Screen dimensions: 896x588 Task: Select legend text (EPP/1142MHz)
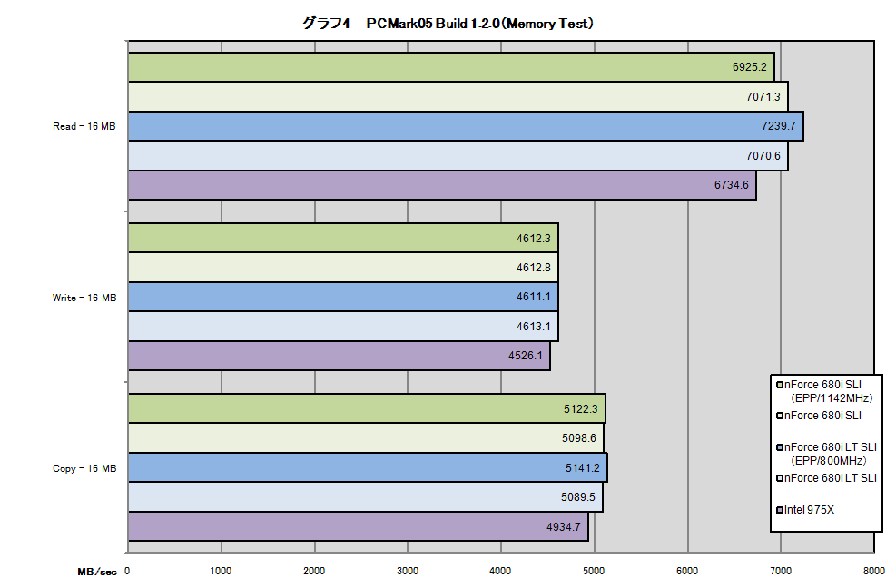point(832,398)
